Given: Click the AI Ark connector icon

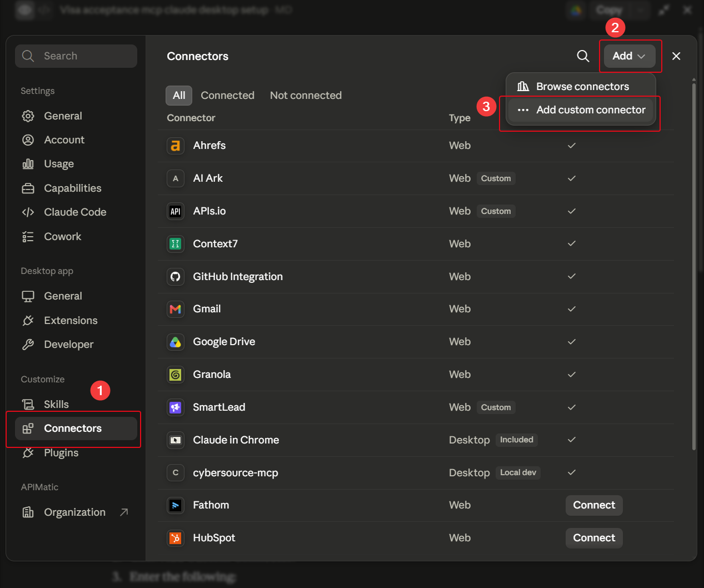Looking at the screenshot, I should pyautogui.click(x=176, y=178).
